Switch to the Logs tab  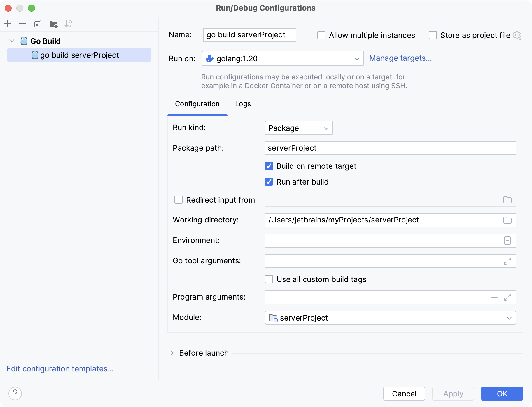tap(242, 104)
